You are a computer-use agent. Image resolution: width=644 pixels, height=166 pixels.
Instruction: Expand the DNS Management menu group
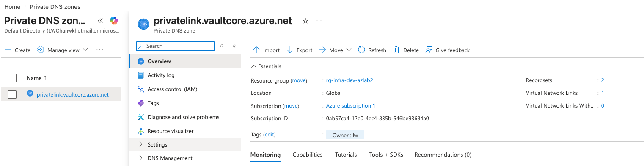(185, 158)
